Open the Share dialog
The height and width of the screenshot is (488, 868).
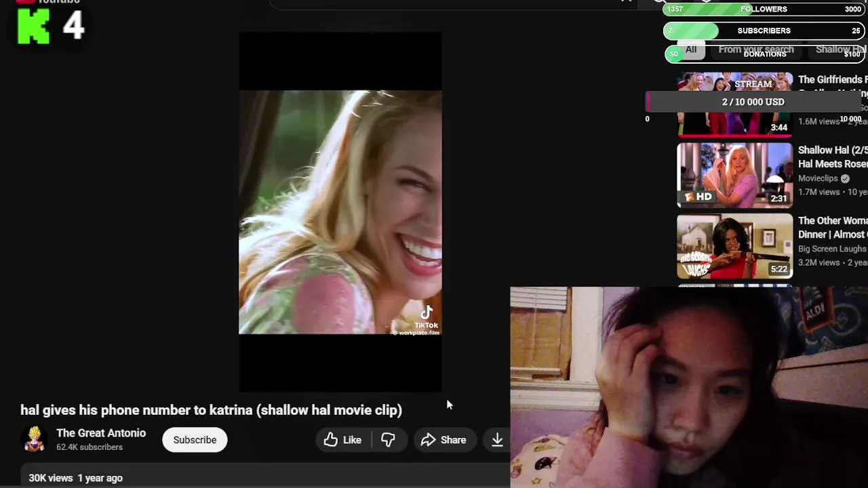[443, 440]
